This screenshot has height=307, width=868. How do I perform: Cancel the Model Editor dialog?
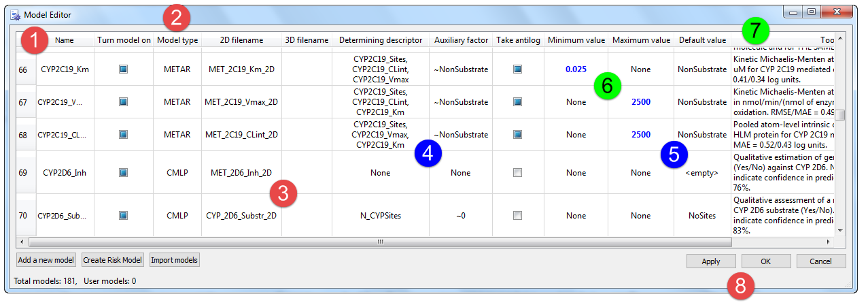tap(821, 261)
